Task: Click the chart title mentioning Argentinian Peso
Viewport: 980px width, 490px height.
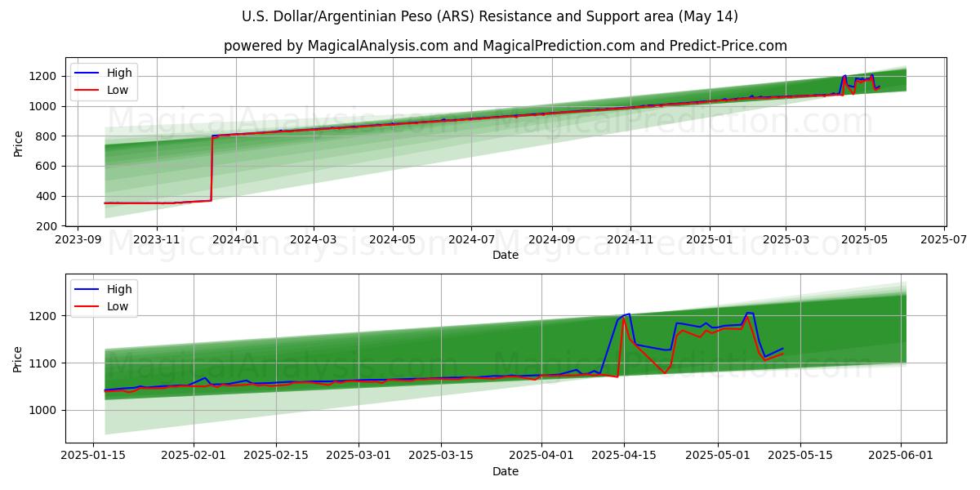Action: [x=490, y=16]
